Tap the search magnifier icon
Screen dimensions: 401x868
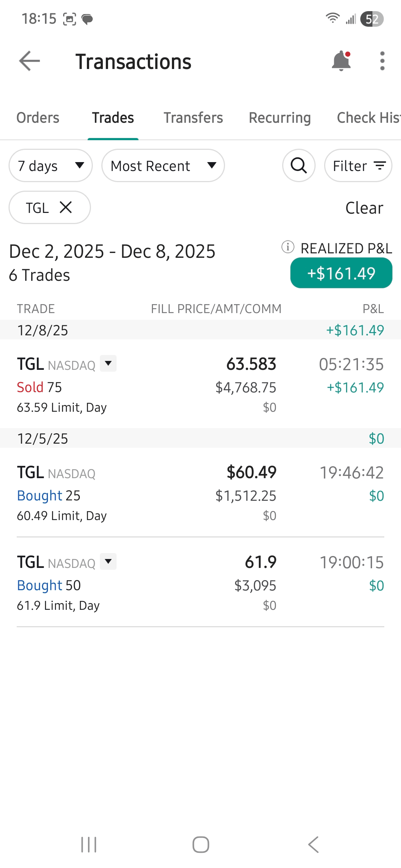point(299,165)
